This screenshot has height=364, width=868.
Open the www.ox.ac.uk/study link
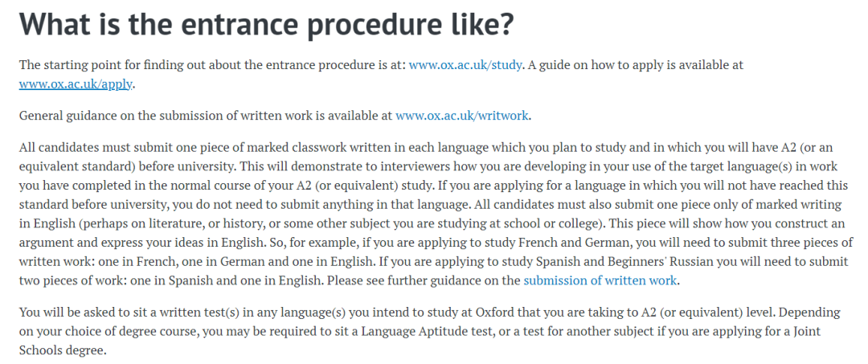pyautogui.click(x=465, y=65)
